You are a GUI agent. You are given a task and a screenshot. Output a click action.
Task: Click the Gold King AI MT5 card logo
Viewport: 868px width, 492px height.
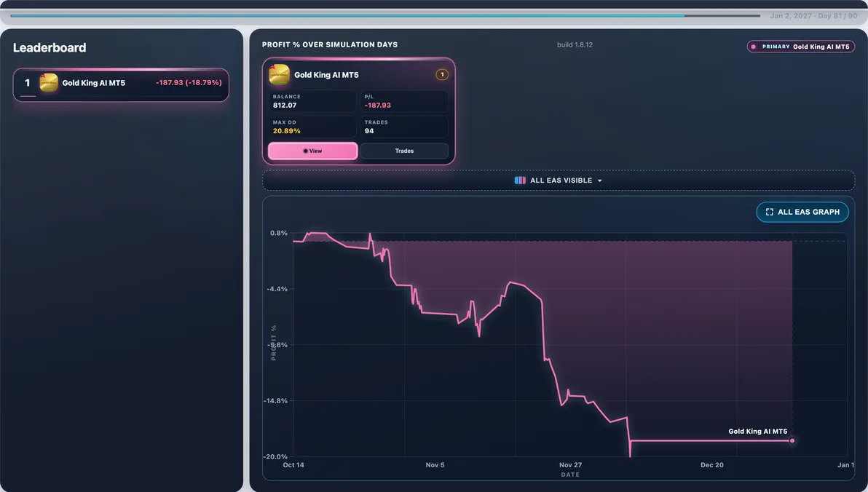coord(279,75)
